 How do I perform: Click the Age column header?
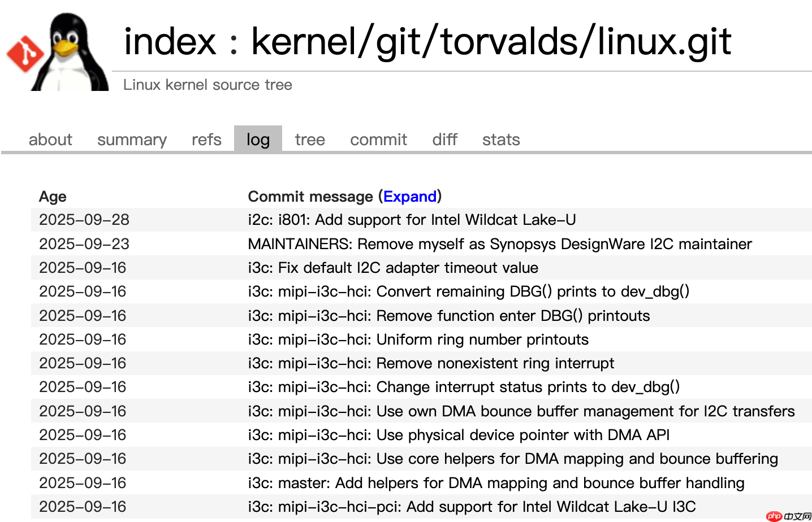coord(53,197)
